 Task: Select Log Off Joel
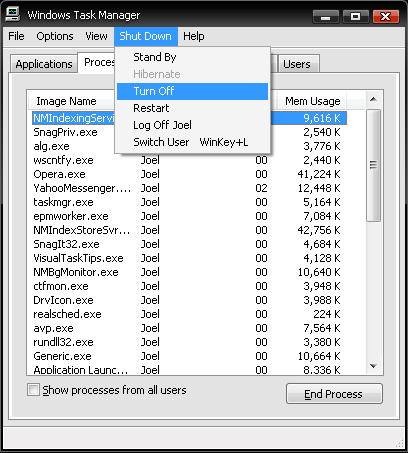(x=192, y=125)
